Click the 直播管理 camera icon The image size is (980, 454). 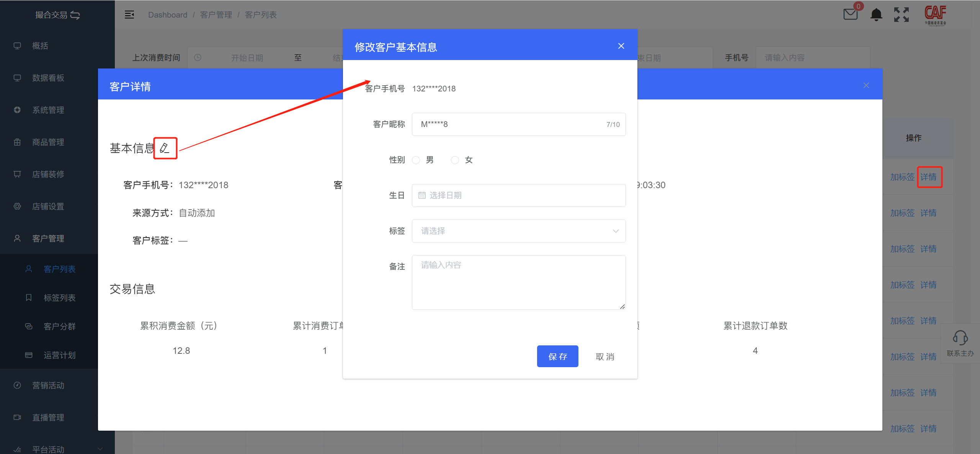(x=17, y=417)
